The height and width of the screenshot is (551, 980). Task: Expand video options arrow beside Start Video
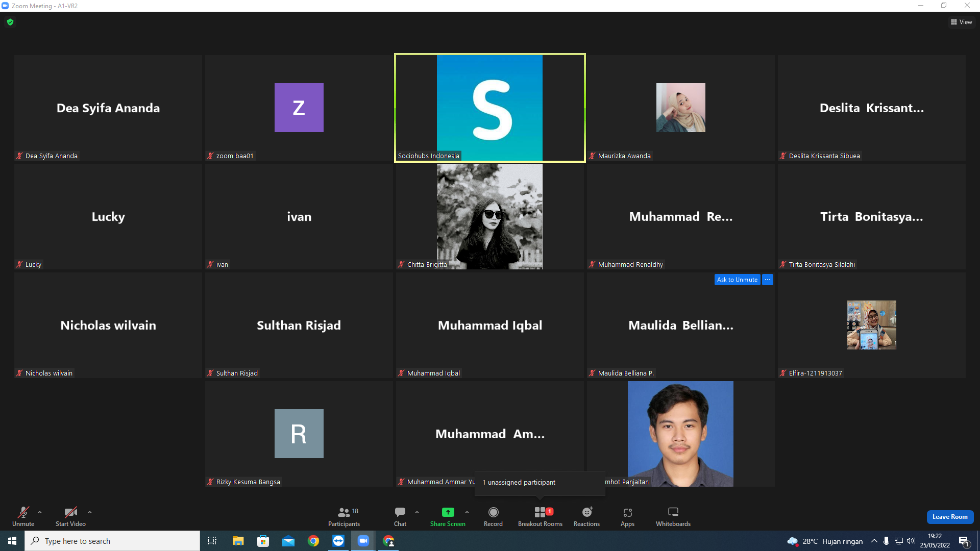[90, 512]
